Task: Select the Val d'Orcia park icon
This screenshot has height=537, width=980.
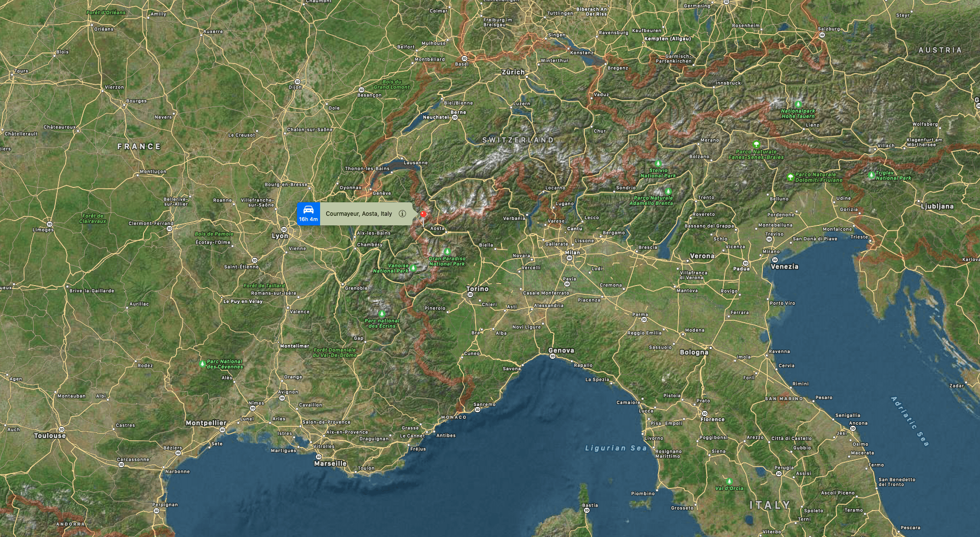Action: (729, 481)
